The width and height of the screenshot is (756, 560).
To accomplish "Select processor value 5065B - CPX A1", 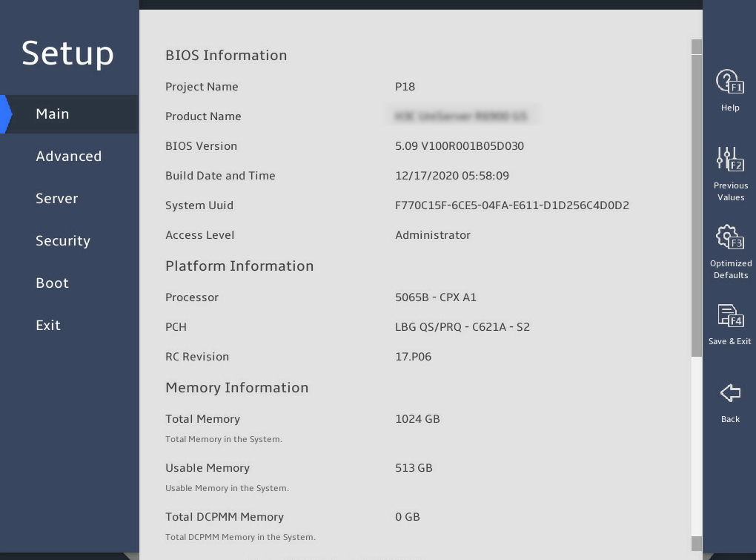I will [436, 297].
